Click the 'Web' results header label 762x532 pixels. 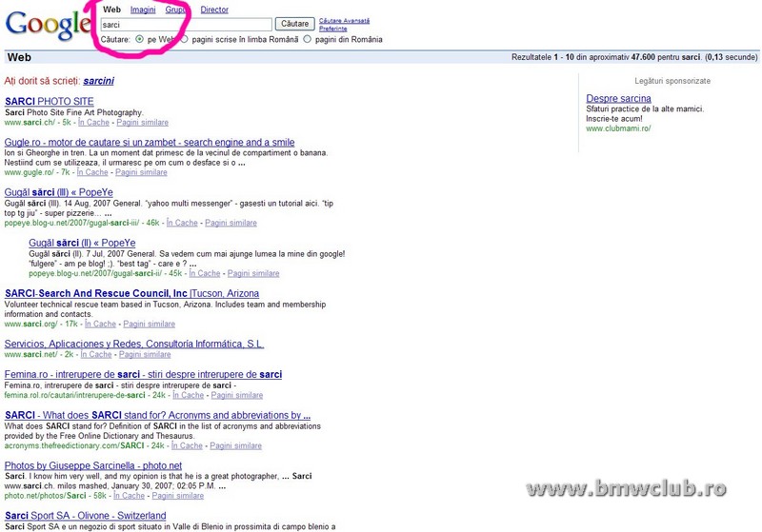click(x=19, y=57)
